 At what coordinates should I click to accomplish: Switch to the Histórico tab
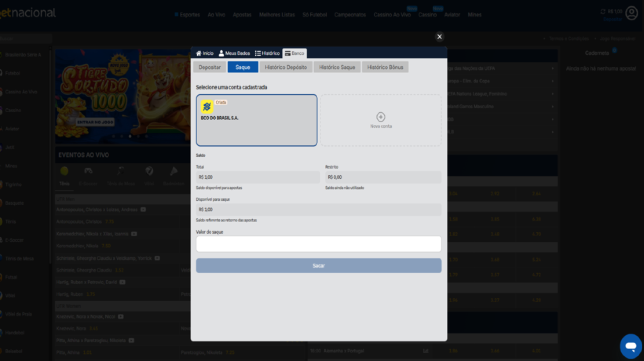click(267, 53)
